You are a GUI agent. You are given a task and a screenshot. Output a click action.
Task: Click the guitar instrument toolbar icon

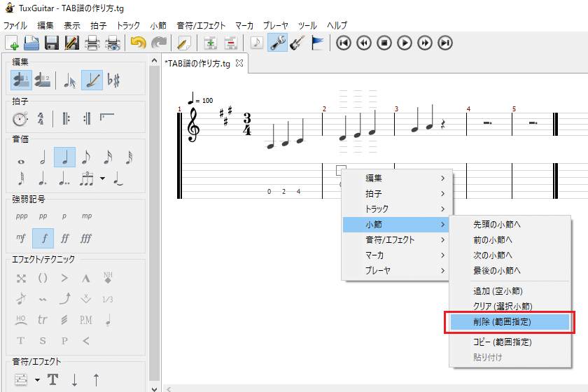point(297,43)
